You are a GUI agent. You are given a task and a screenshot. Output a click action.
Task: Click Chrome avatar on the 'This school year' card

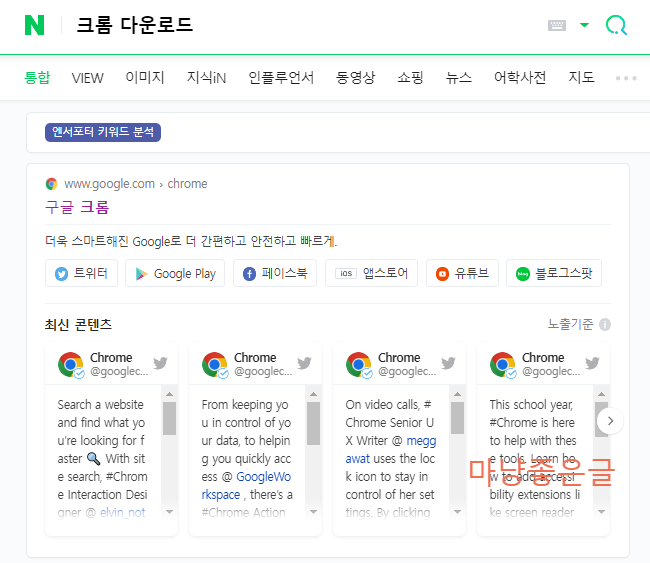pyautogui.click(x=503, y=365)
